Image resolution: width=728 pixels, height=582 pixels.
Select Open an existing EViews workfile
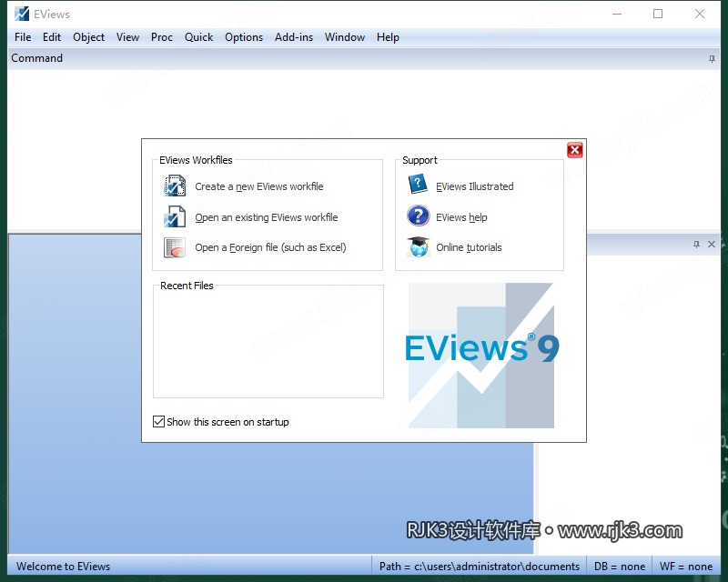(267, 217)
